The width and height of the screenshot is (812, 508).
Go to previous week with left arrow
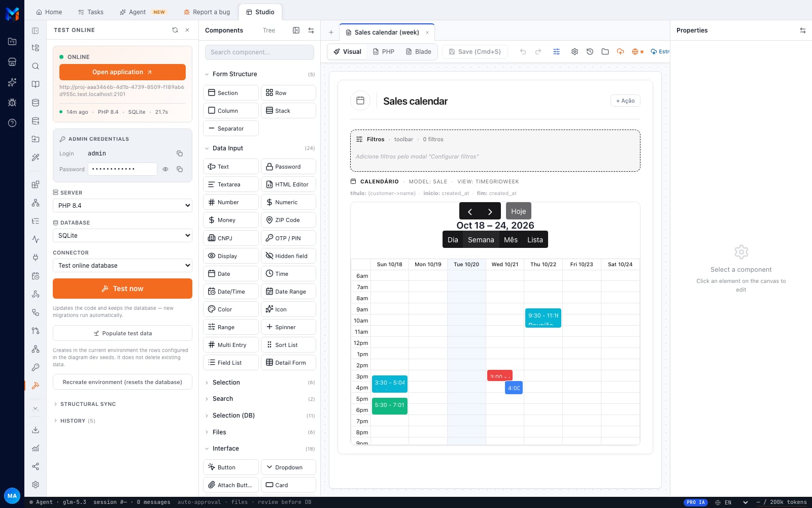469,211
